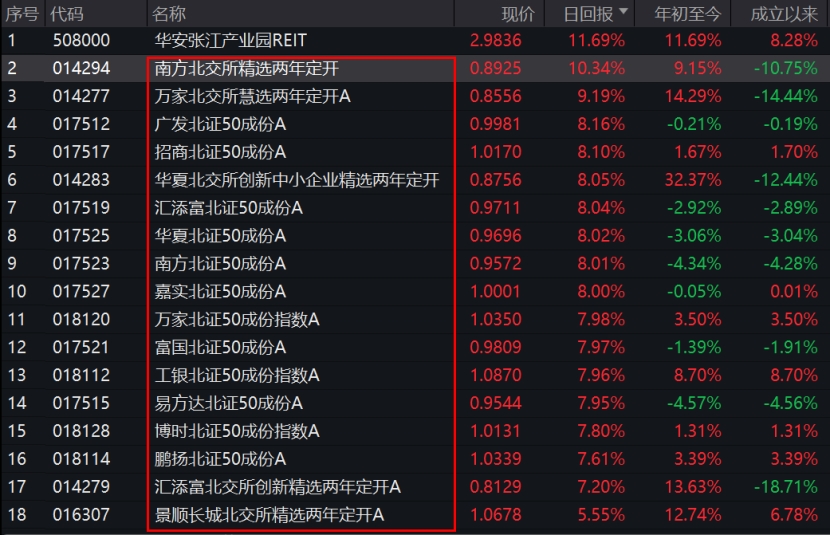This screenshot has height=535, width=830.
Task: Select fund 易方达北证50成份A
Action: [229, 404]
